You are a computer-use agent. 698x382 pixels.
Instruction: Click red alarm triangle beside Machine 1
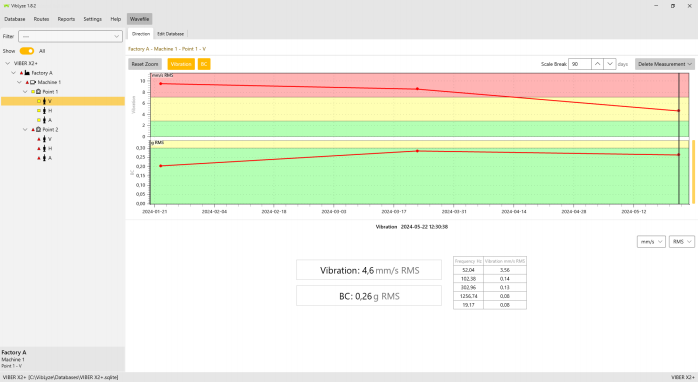(x=27, y=82)
